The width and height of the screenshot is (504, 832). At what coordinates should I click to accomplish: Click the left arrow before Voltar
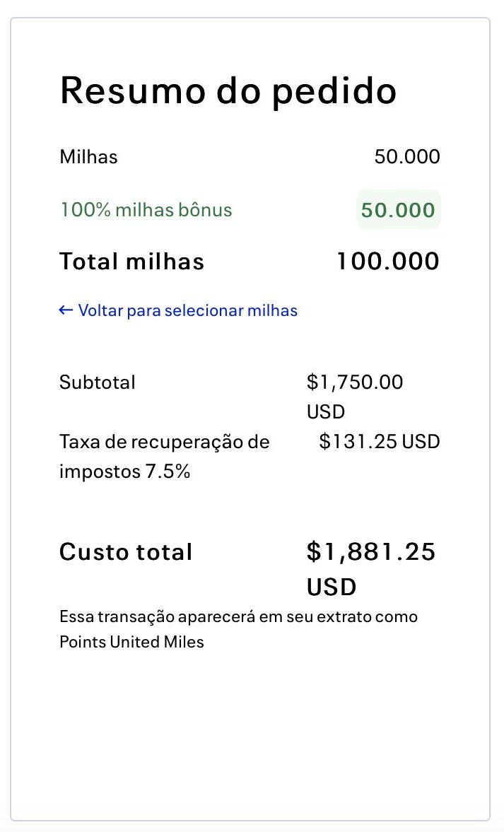[x=66, y=310]
